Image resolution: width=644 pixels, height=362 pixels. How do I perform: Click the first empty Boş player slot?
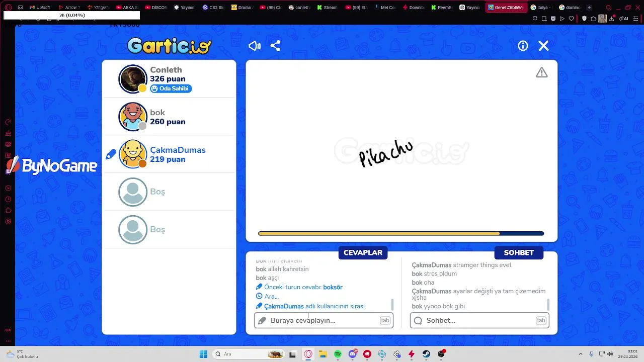pos(169,192)
